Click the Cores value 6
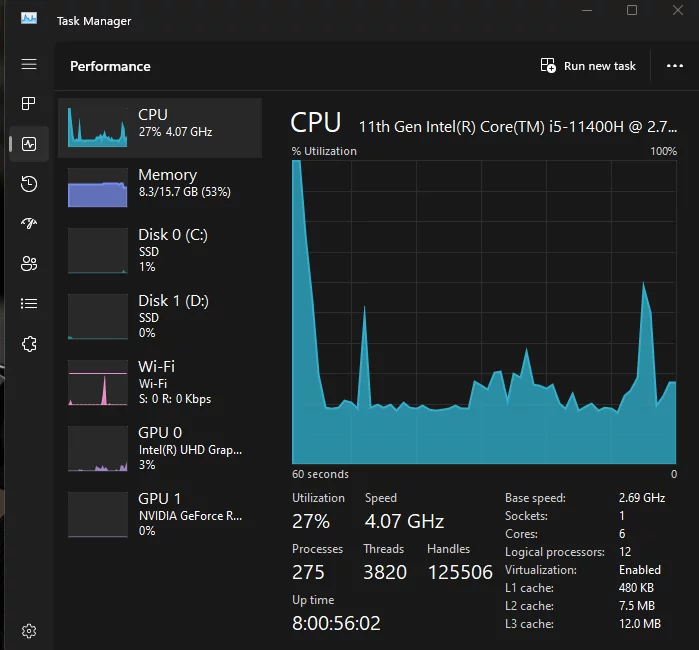Image resolution: width=699 pixels, height=650 pixels. [x=622, y=534]
